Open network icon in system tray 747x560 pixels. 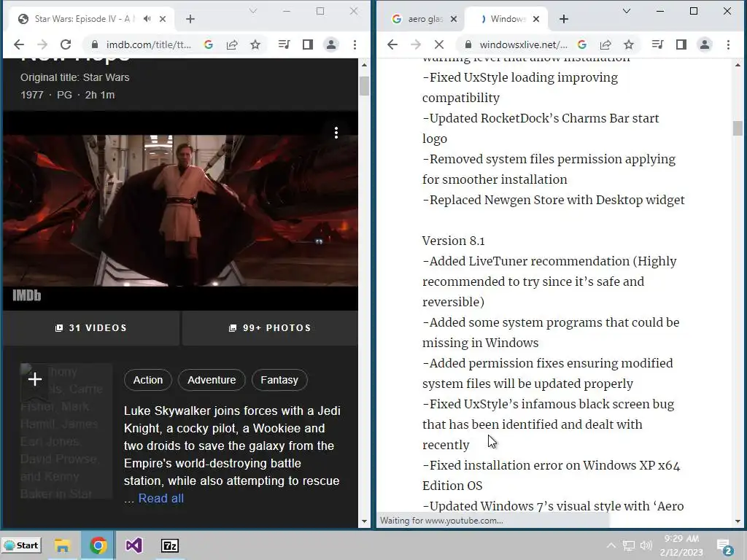pos(629,545)
